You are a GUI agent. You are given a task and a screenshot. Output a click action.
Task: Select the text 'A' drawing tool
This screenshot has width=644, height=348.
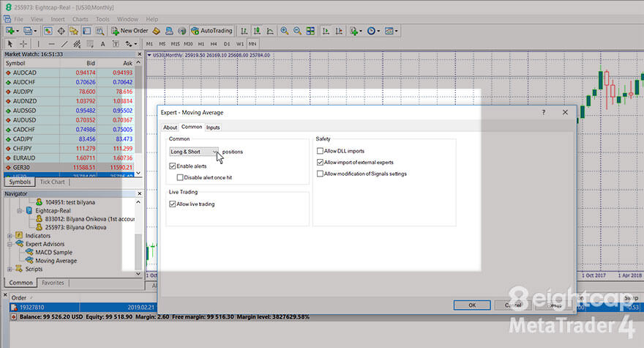point(102,44)
